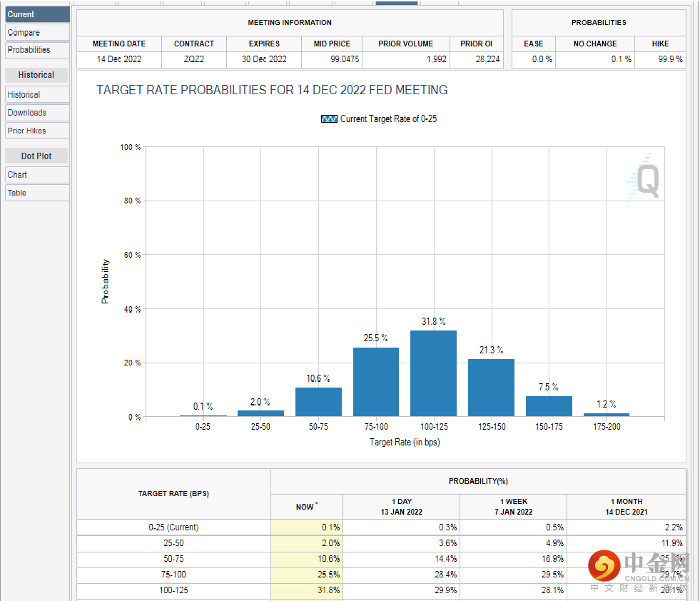
Task: Select the 21.3% bar for 125-150
Action: click(x=491, y=388)
